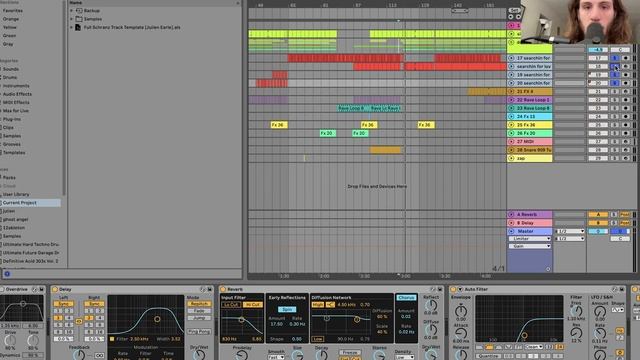Viewport: 640px width, 360px height.
Task: Click the previous locator arrow under Set
Action: 511,17
